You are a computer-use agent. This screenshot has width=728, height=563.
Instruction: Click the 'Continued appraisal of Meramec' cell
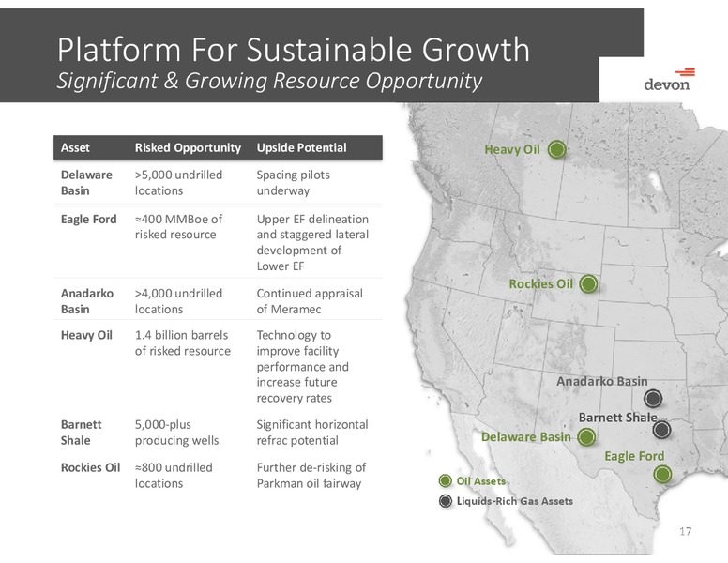310,301
